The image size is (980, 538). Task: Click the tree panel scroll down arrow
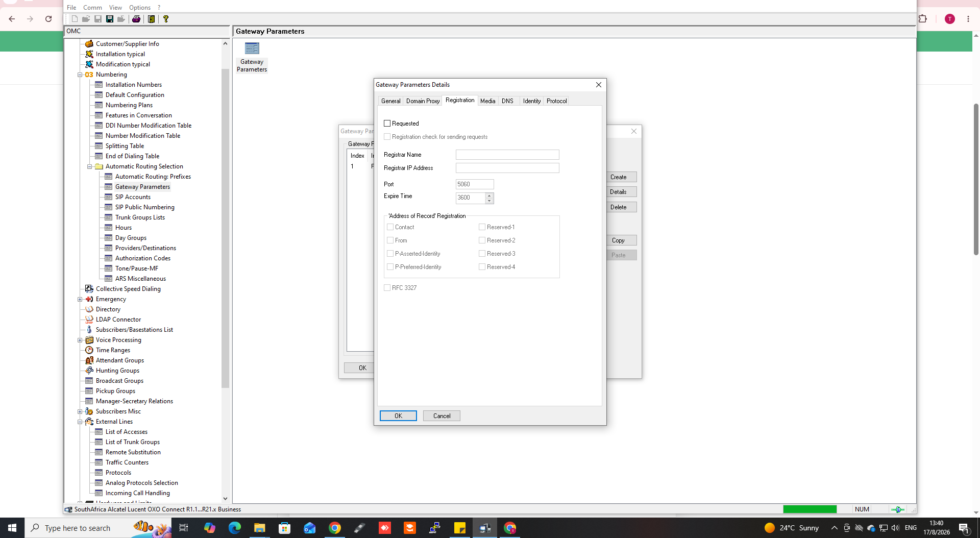click(225, 499)
